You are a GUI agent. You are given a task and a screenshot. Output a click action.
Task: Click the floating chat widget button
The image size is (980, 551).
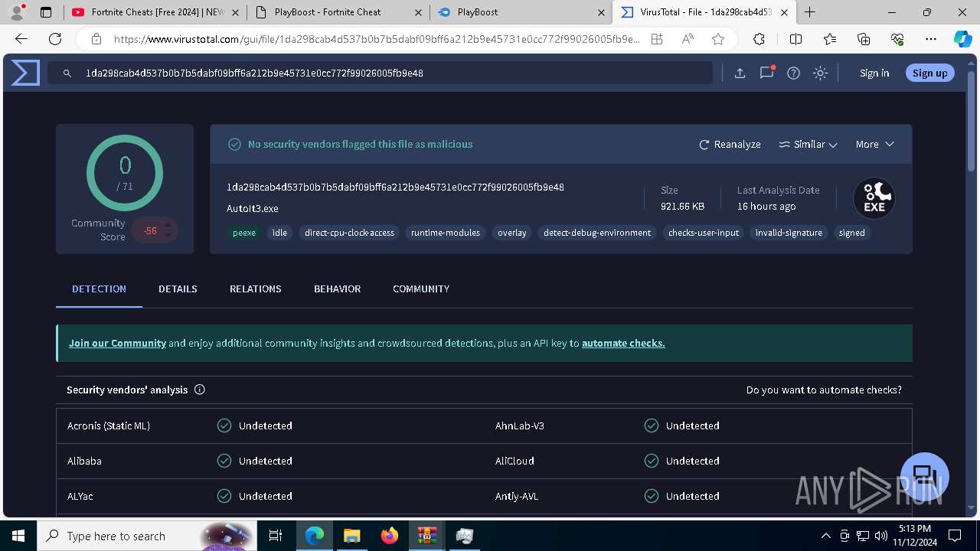tap(925, 476)
